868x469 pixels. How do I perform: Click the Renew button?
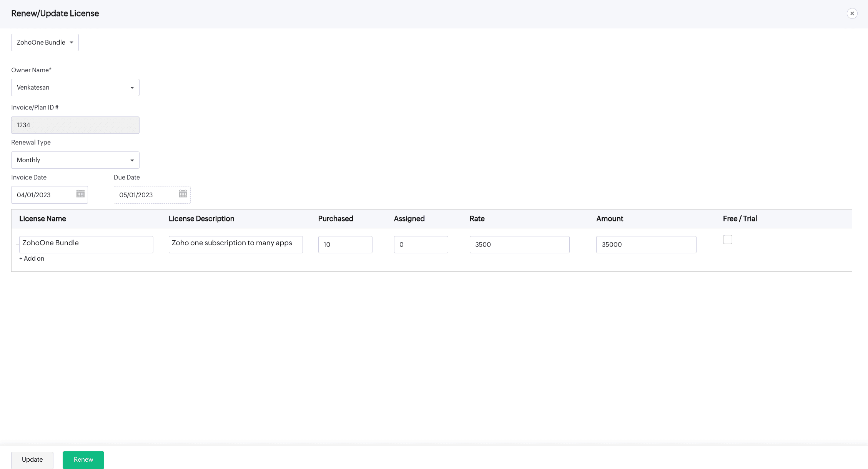83,460
